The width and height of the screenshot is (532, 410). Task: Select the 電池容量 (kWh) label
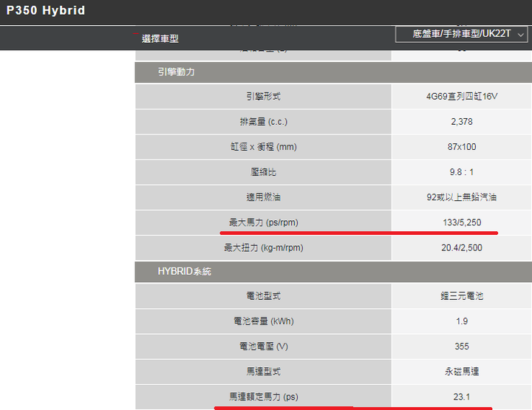coord(263,321)
